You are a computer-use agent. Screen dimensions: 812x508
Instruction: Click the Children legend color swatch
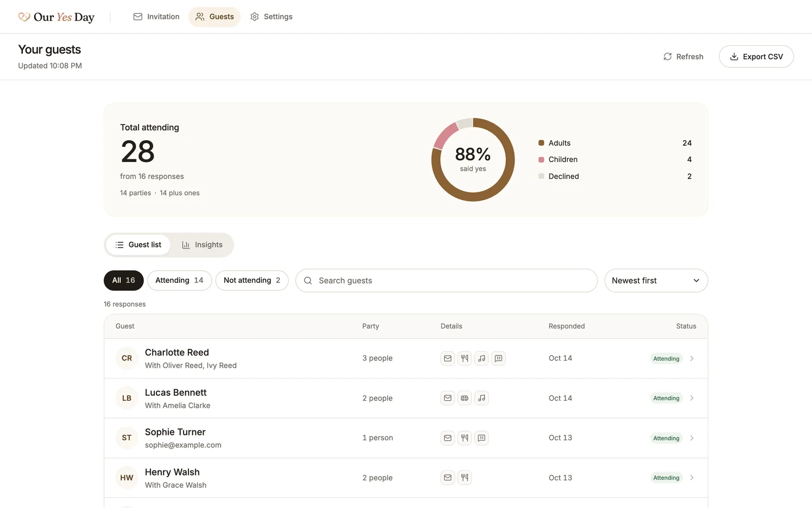(542, 160)
